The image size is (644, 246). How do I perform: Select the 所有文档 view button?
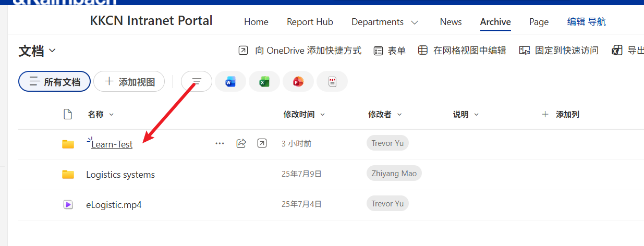[x=55, y=81]
